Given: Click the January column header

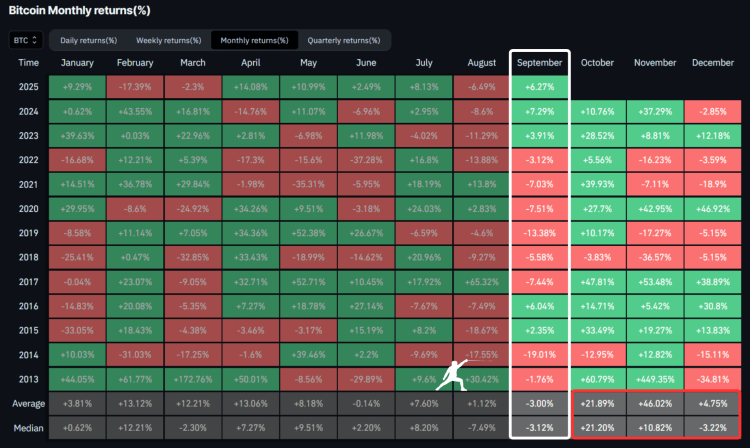Looking at the screenshot, I should [x=76, y=62].
